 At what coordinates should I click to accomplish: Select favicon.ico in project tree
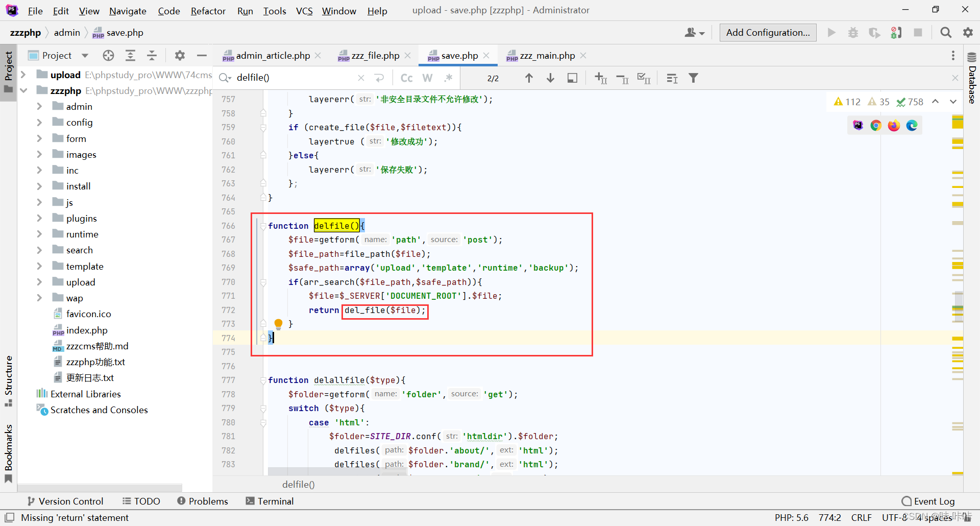click(x=88, y=314)
